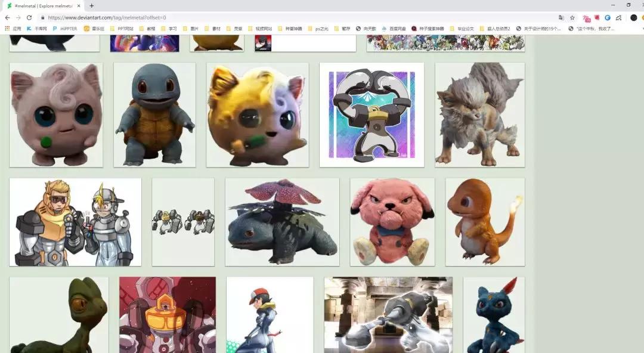The height and width of the screenshot is (353, 644).
Task: Open a new browser tab
Action: [x=92, y=6]
